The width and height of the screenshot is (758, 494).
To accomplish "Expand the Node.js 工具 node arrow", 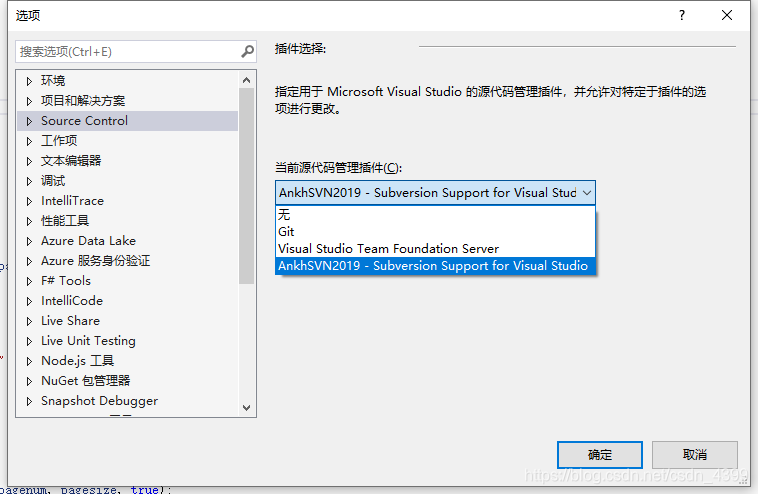I will point(29,361).
